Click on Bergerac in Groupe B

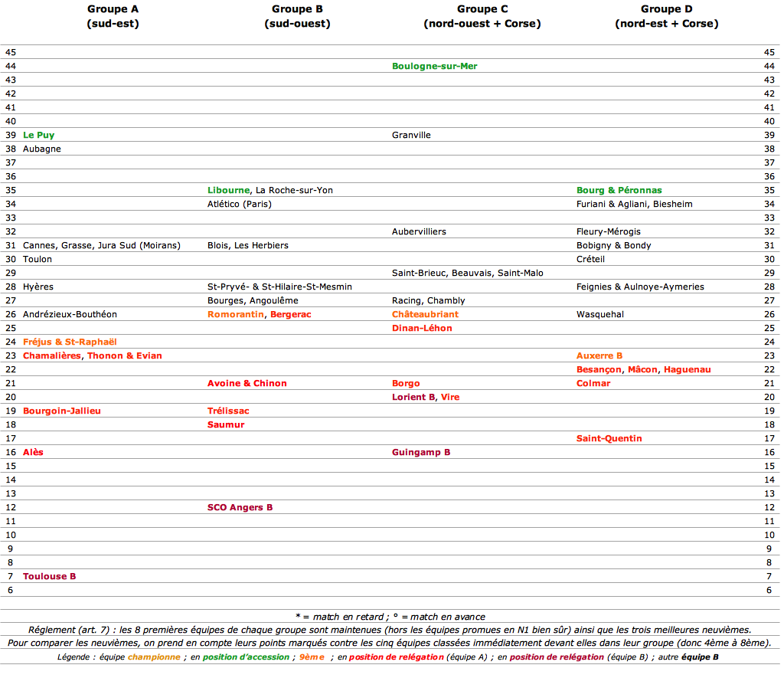point(290,314)
